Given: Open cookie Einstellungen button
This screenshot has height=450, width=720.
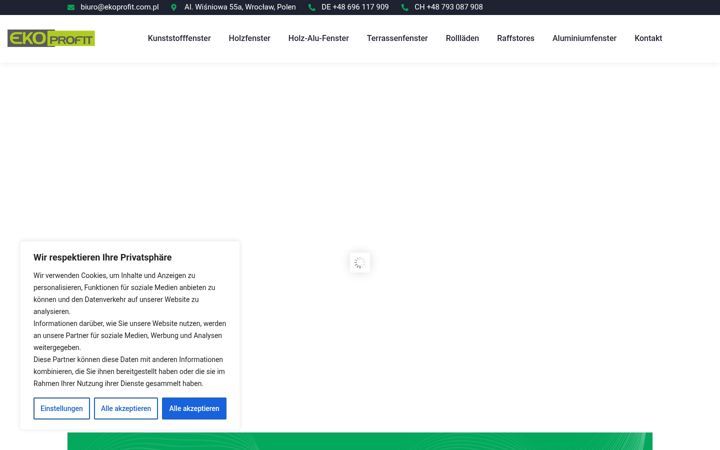Looking at the screenshot, I should tap(62, 408).
